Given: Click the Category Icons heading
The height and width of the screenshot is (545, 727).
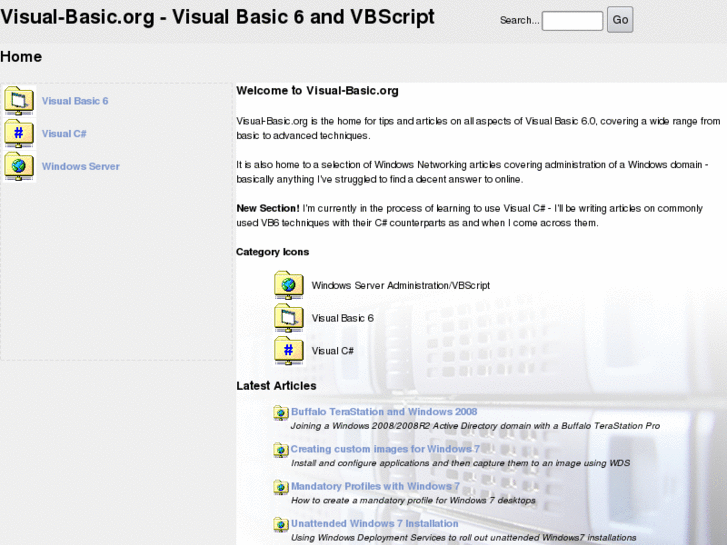Looking at the screenshot, I should [272, 252].
